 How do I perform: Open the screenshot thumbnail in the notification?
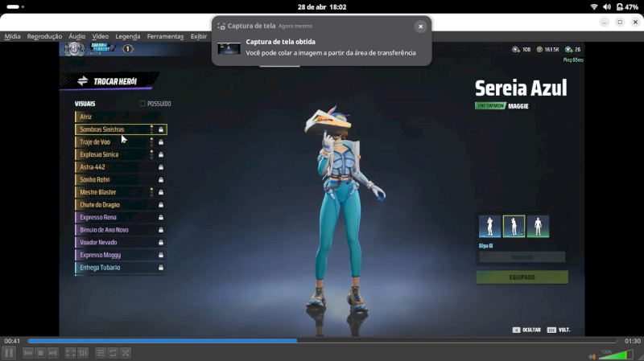[x=229, y=48]
